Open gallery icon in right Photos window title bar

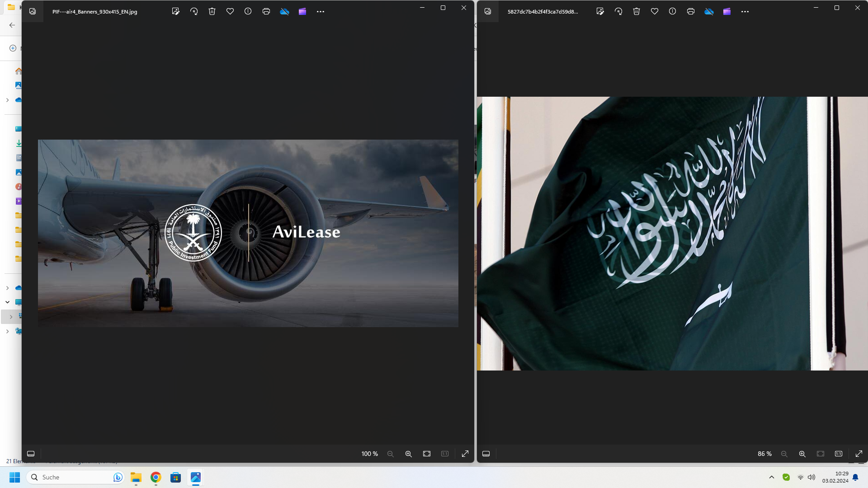coord(488,12)
